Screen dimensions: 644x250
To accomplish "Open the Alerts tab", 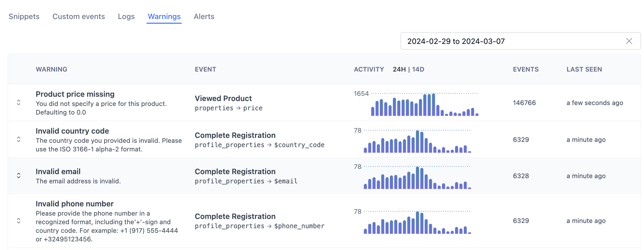I will pyautogui.click(x=204, y=17).
